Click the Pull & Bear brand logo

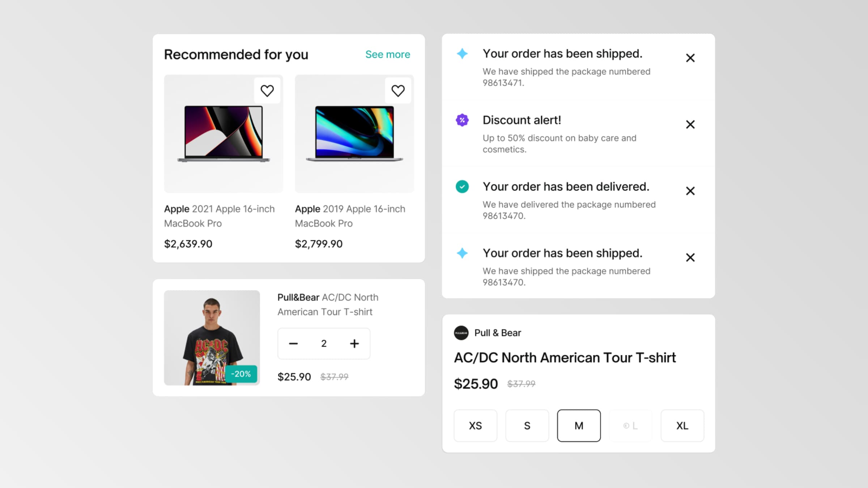[461, 333]
